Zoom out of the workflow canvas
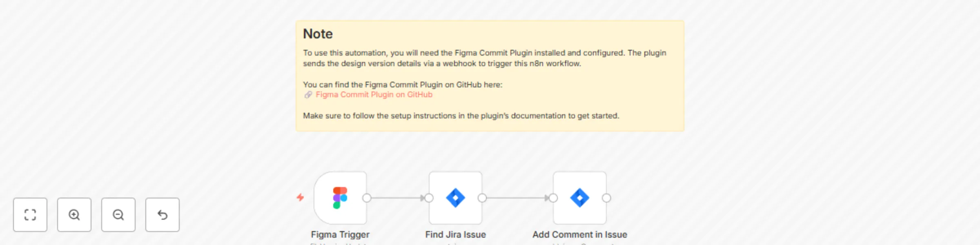The width and height of the screenshot is (980, 245). coord(118,215)
